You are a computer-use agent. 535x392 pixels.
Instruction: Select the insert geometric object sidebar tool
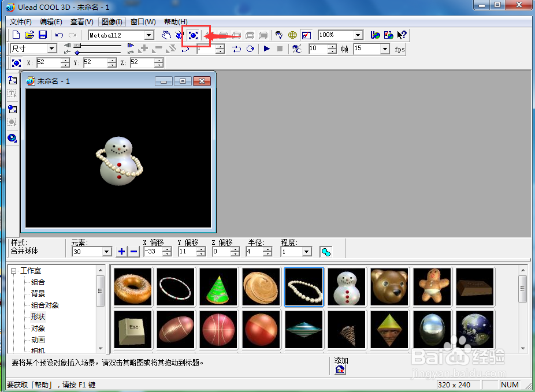click(12, 109)
